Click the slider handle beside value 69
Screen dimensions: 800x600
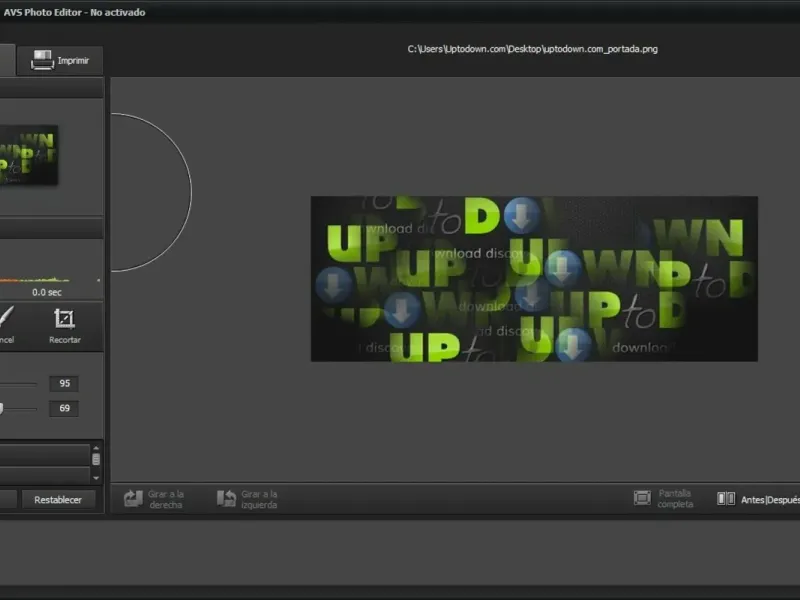[1, 408]
